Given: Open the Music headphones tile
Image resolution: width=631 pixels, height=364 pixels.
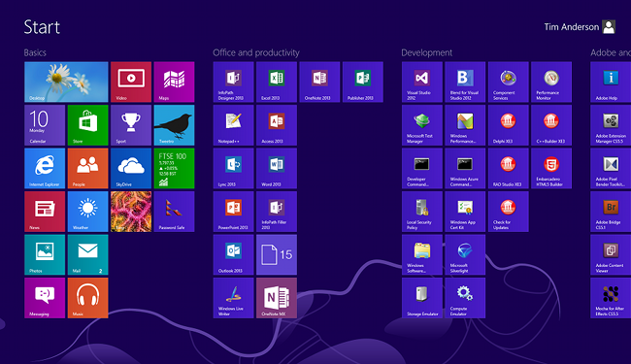Looking at the screenshot, I should click(87, 298).
